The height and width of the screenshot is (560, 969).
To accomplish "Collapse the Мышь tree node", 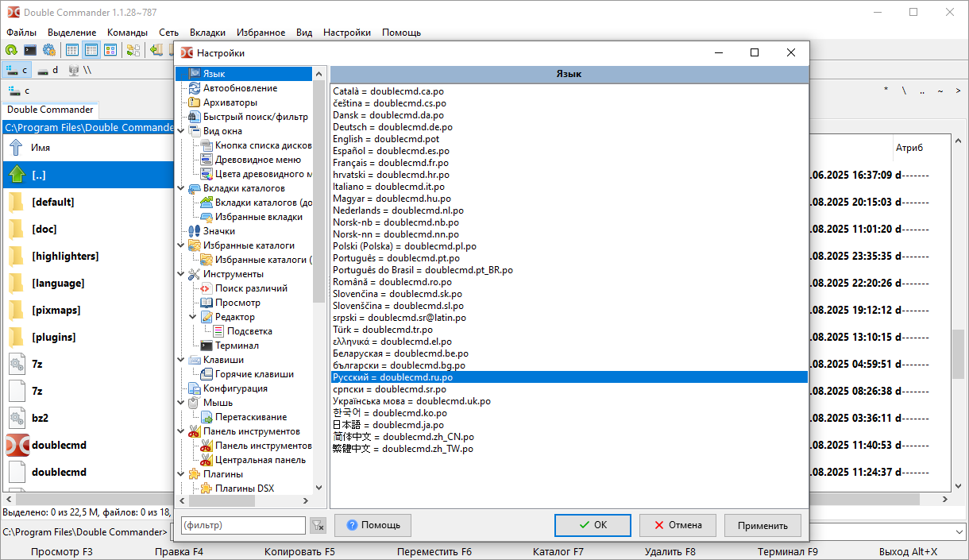I will (182, 403).
